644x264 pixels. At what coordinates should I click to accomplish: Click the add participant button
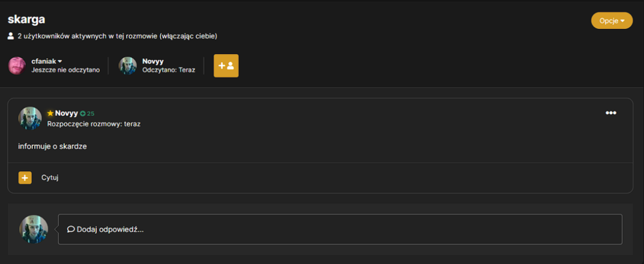click(x=226, y=66)
